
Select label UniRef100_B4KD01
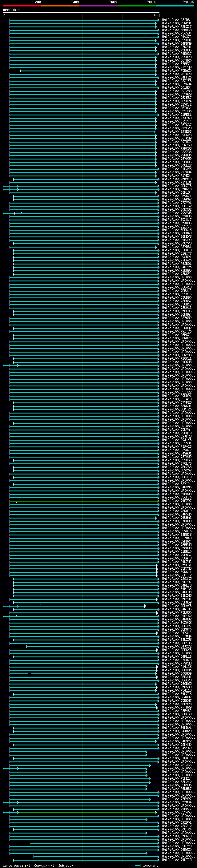point(177,728)
